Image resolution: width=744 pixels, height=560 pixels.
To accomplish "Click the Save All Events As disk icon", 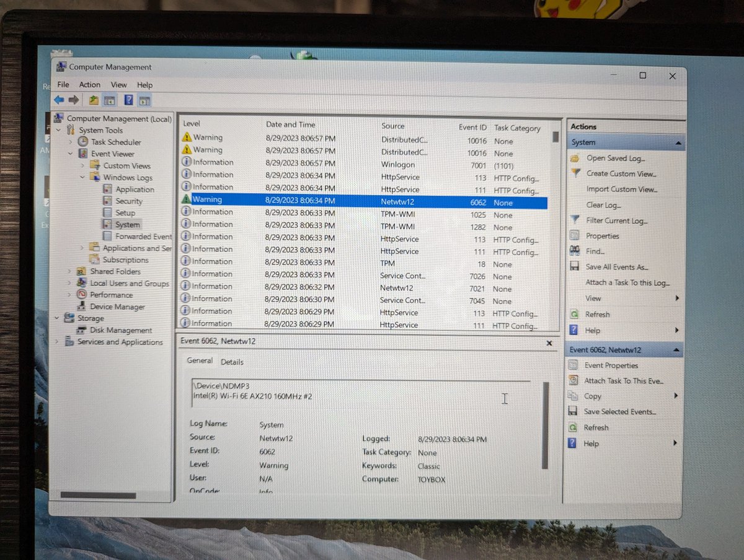I will (575, 267).
